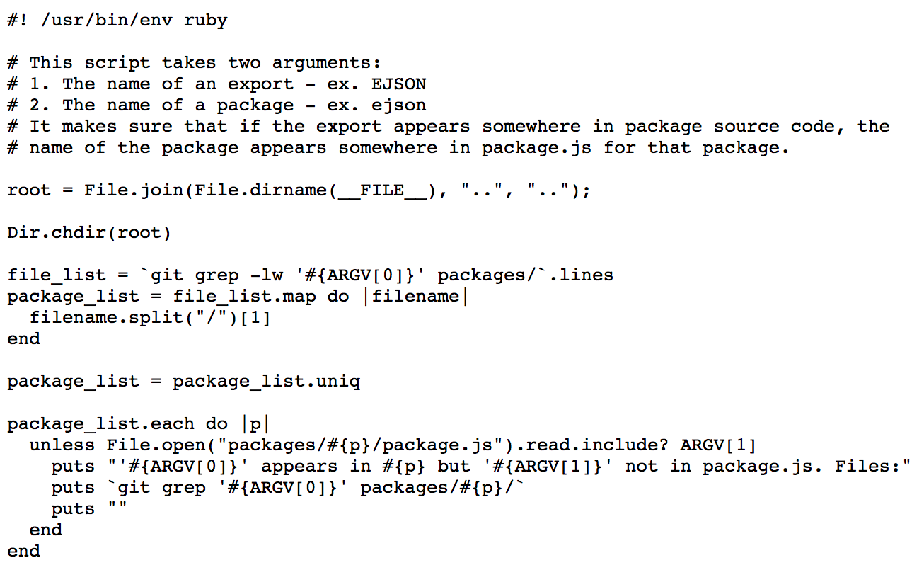Click the shebang line '#! /usr/bin/env ruby'
Screen dimensions: 924x565
click(117, 20)
